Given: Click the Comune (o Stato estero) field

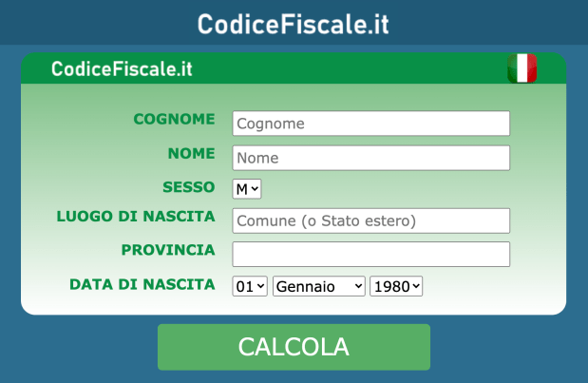Looking at the screenshot, I should (x=370, y=220).
